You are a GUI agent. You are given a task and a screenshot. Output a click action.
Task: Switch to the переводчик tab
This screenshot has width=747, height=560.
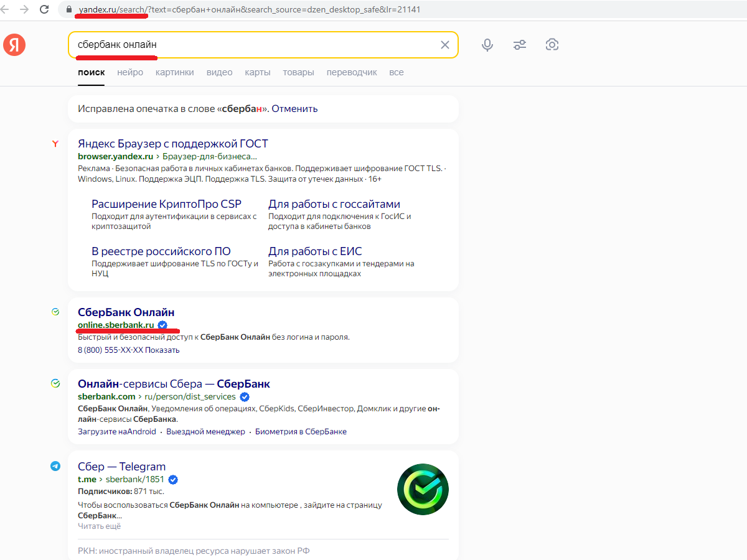pyautogui.click(x=352, y=72)
